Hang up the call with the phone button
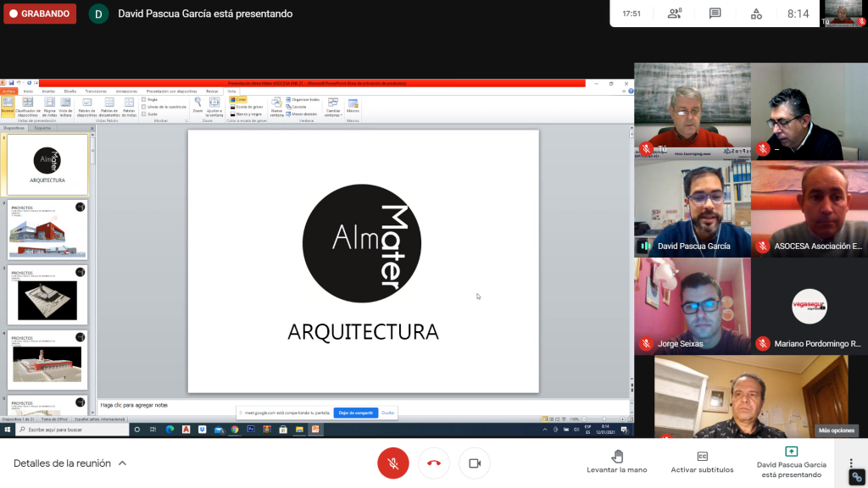This screenshot has height=488, width=868. [434, 463]
